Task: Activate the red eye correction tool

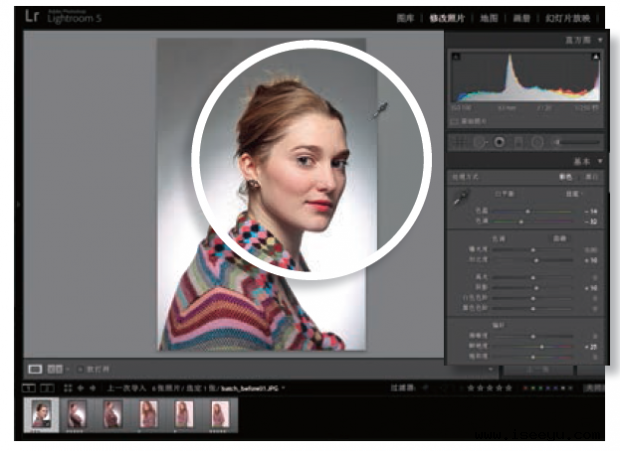Action: click(x=499, y=142)
